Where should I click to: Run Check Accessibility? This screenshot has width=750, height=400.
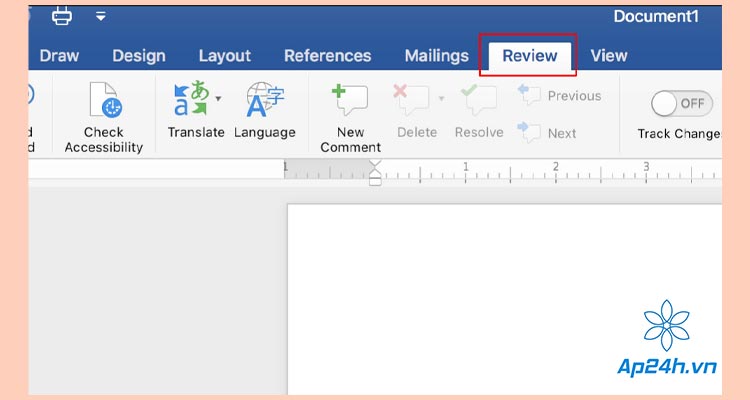pyautogui.click(x=104, y=117)
